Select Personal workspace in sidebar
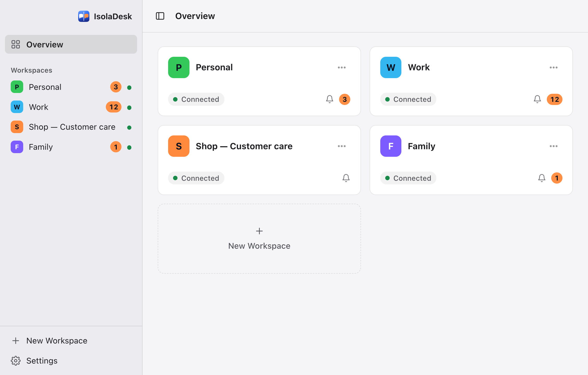This screenshot has width=588, height=375. [71, 87]
